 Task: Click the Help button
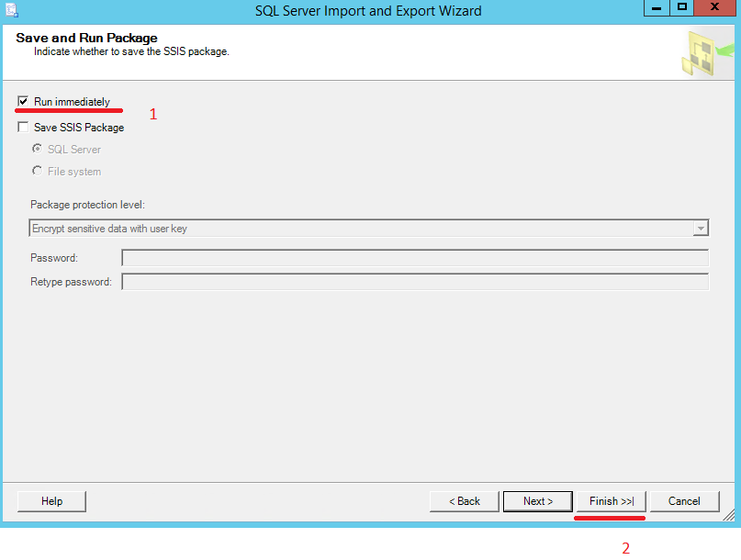(x=51, y=500)
